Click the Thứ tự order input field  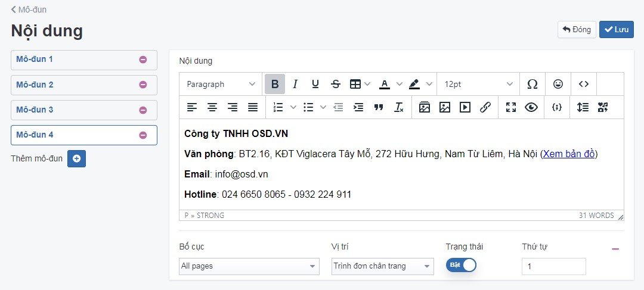tap(553, 267)
